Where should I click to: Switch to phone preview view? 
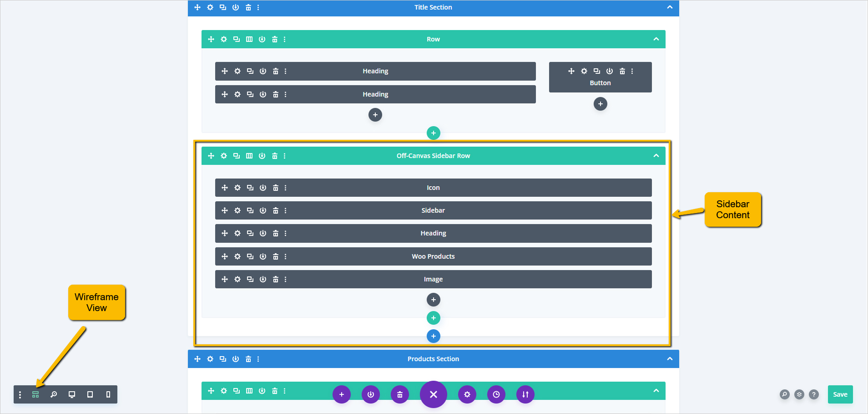[x=108, y=394]
